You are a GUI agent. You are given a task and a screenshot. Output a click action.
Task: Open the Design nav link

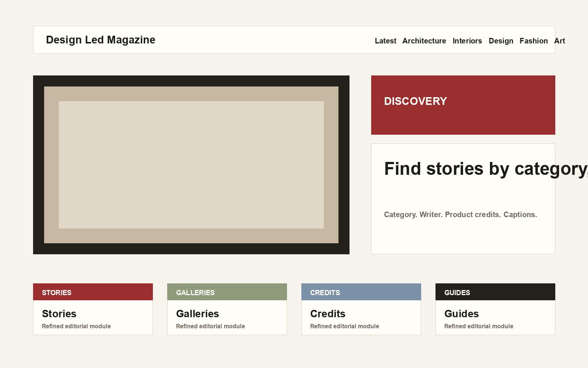coord(501,41)
